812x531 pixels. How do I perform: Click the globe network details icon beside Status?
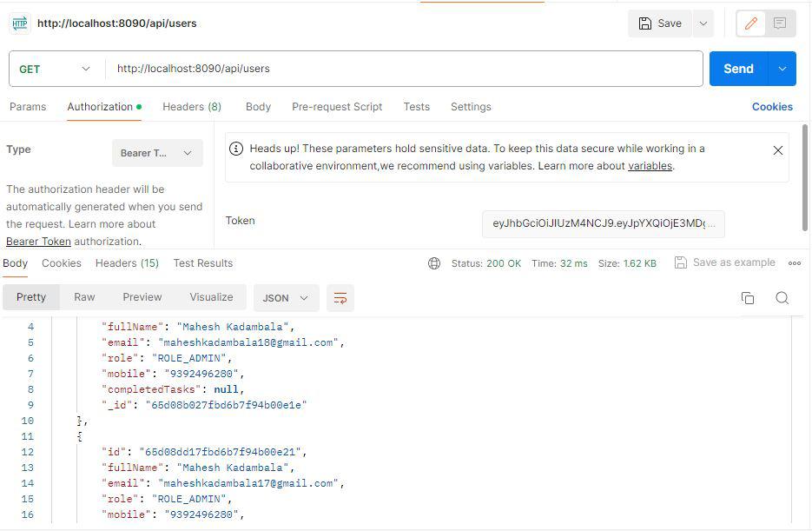pos(432,262)
